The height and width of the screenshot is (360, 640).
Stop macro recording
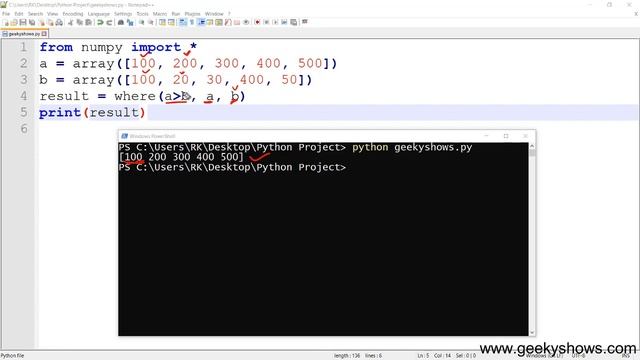coord(267,22)
